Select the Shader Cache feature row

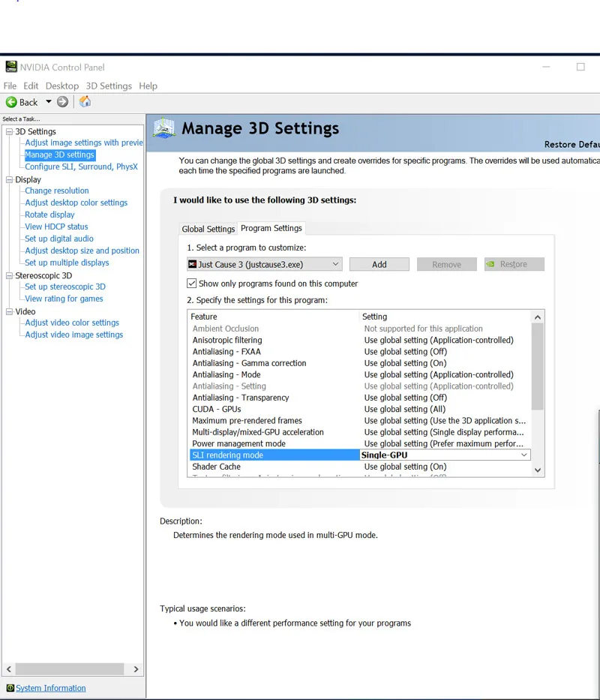click(x=216, y=467)
